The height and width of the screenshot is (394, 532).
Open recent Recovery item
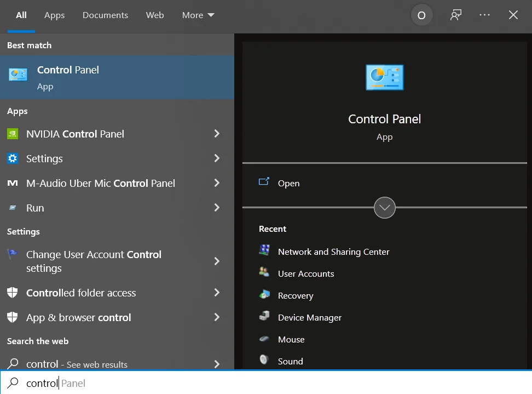pos(296,296)
